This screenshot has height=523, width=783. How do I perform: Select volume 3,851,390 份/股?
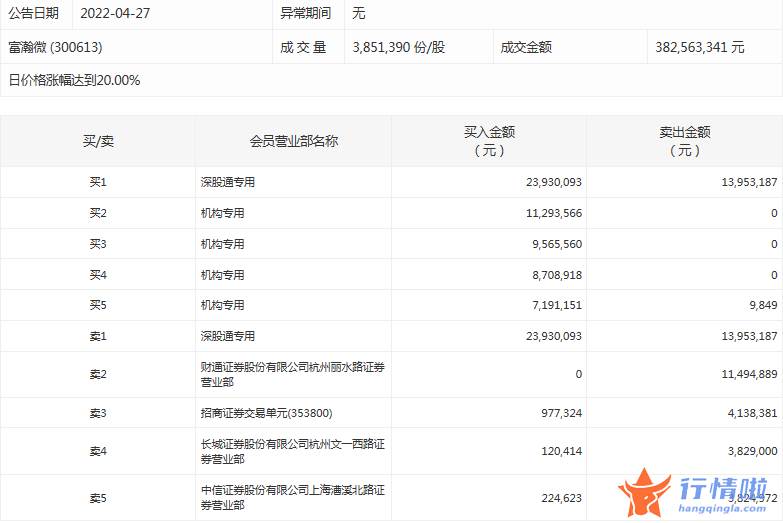[398, 47]
